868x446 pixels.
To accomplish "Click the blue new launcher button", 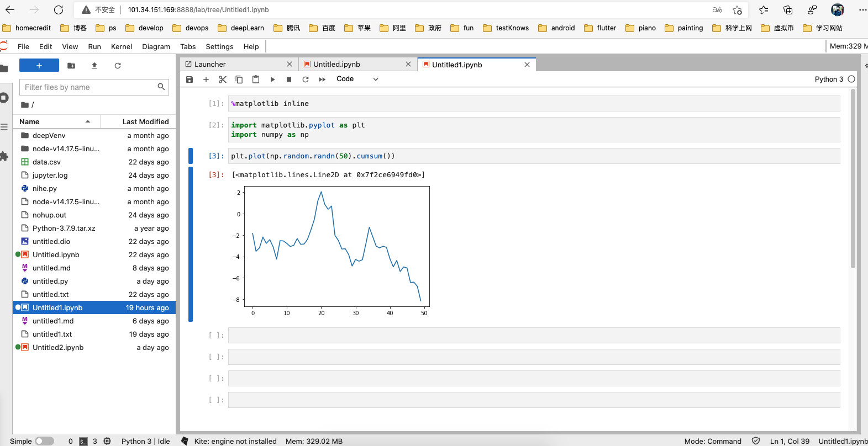I will pos(39,66).
